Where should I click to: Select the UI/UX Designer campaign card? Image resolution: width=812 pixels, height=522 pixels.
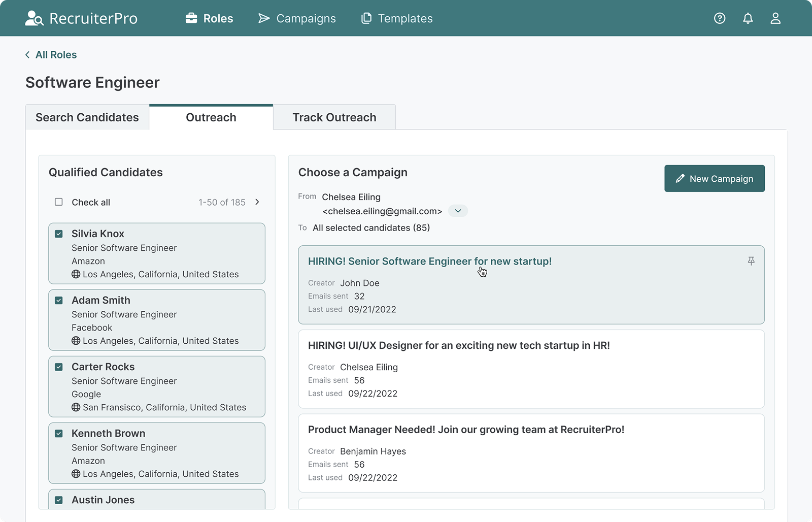[x=531, y=369]
